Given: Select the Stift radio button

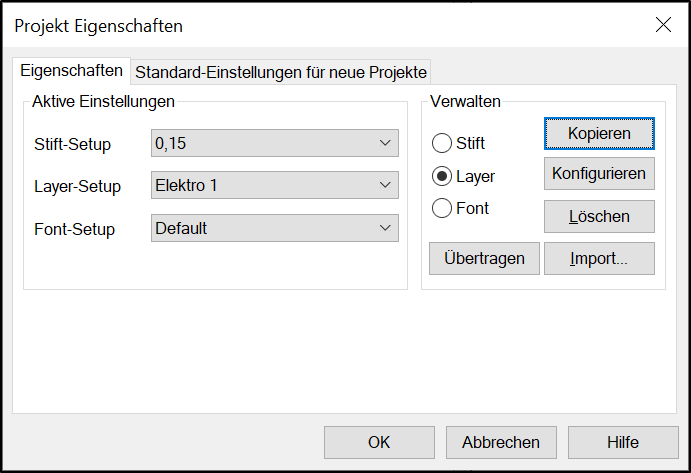Looking at the screenshot, I should point(442,143).
